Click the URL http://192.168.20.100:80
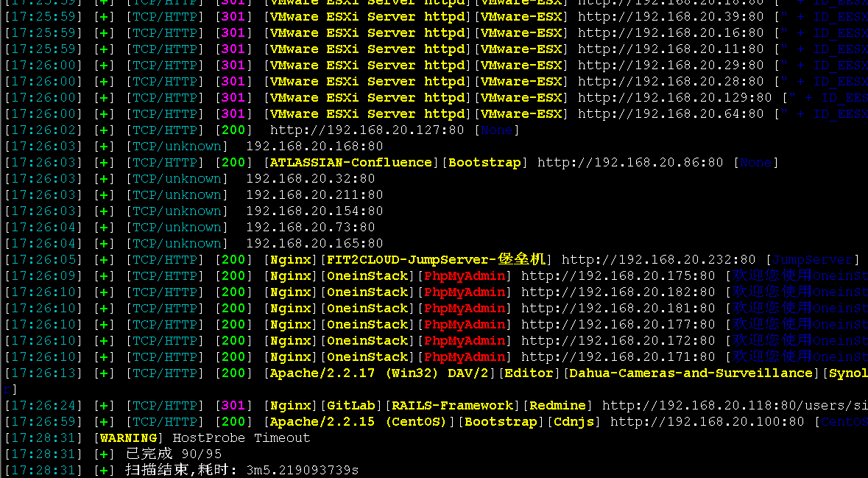Viewport: 868px width, 478px height. (x=708, y=421)
